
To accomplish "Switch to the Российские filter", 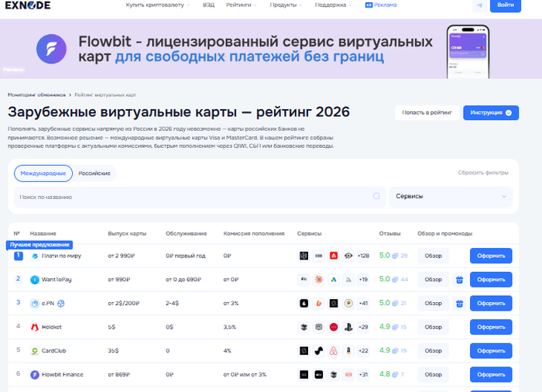I will 94,173.
